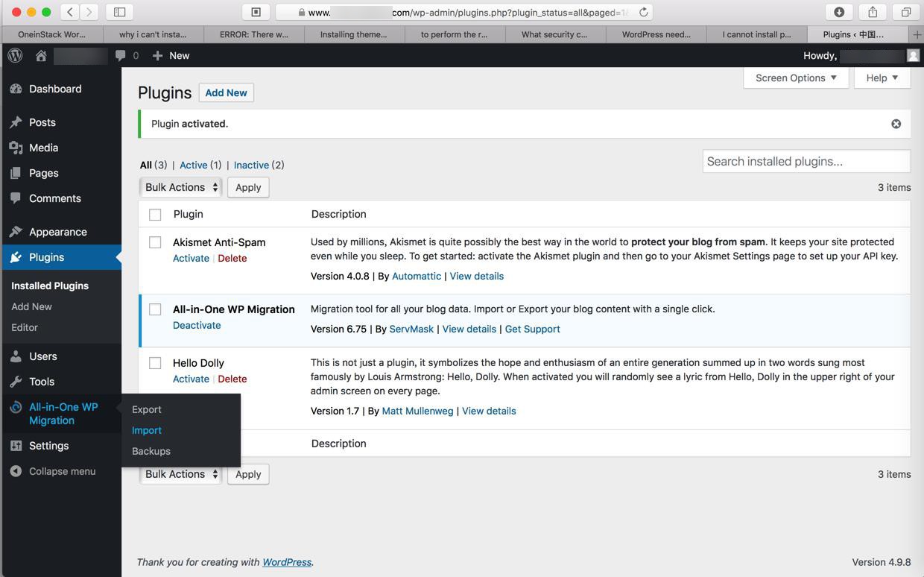The width and height of the screenshot is (924, 577).
Task: Expand Screen Options panel
Action: (x=796, y=78)
